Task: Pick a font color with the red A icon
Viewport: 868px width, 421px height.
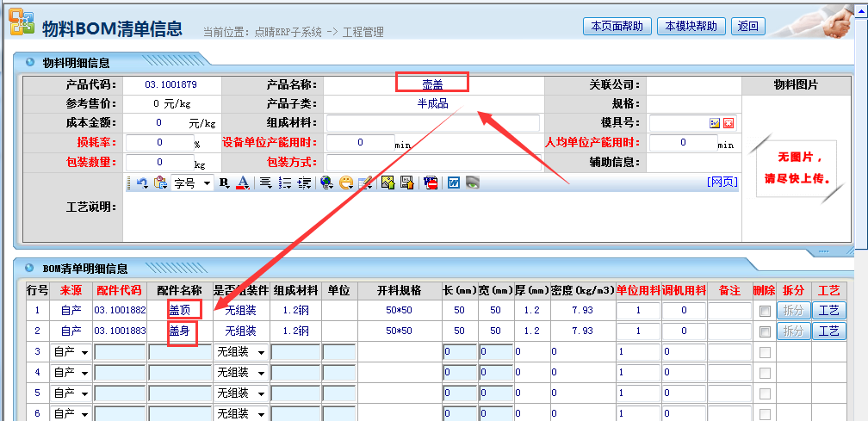Action: coord(243,183)
